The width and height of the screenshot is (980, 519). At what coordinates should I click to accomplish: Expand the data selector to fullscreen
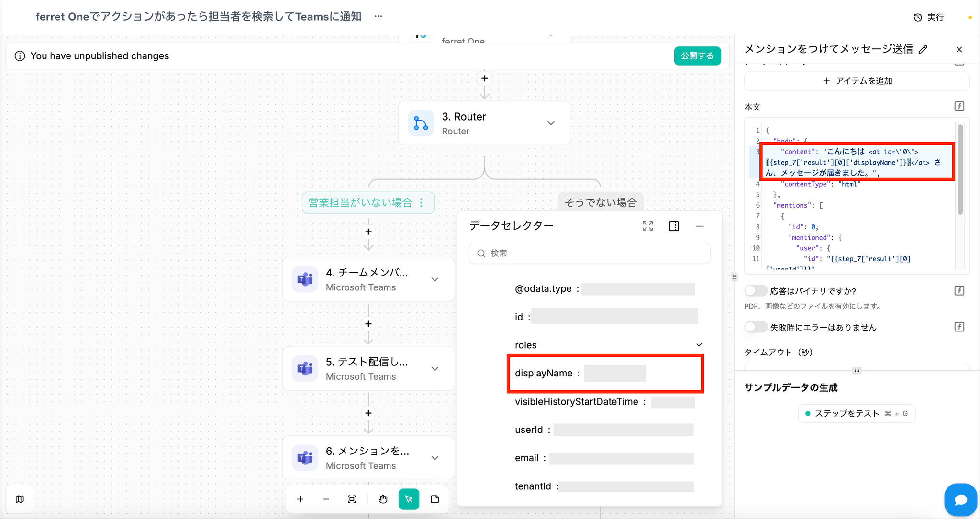[x=647, y=226]
